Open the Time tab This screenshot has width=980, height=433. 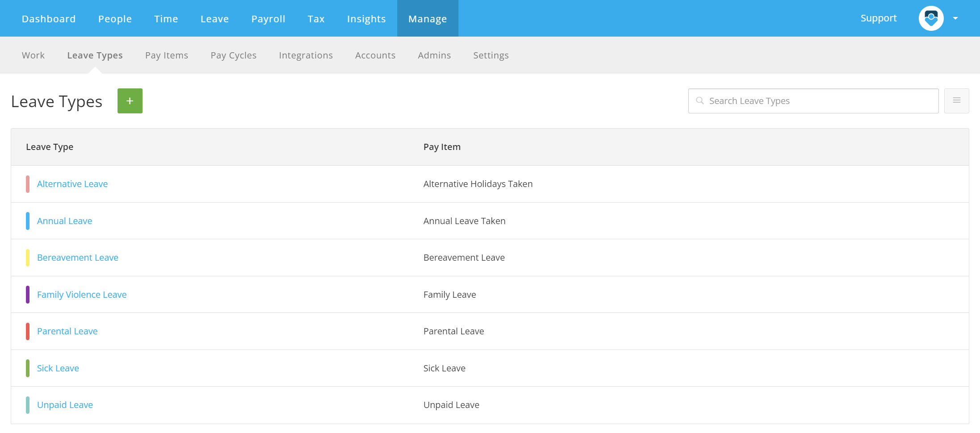click(x=166, y=19)
